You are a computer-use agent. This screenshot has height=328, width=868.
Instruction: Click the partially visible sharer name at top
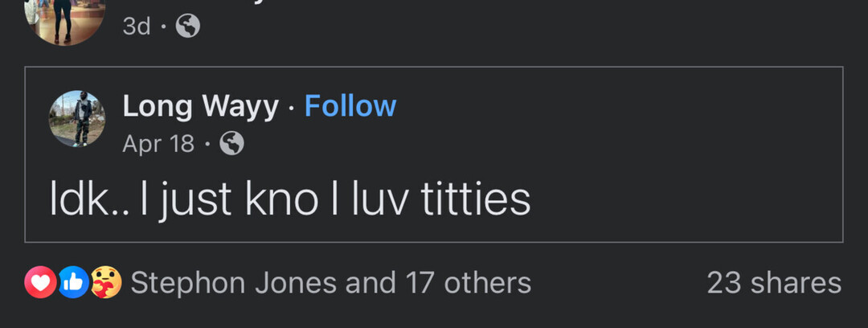coord(241,4)
